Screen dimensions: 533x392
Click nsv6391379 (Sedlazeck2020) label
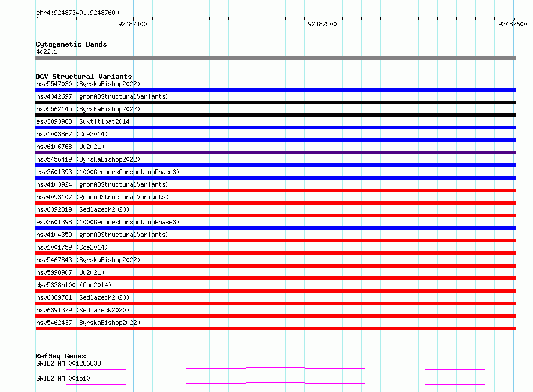(83, 310)
